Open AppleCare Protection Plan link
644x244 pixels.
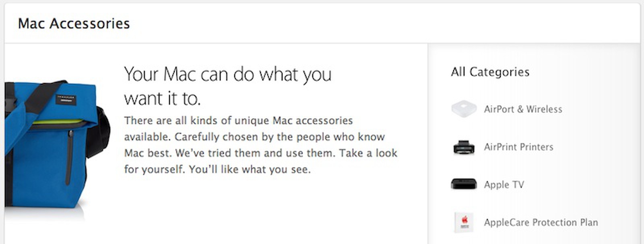[x=541, y=222]
